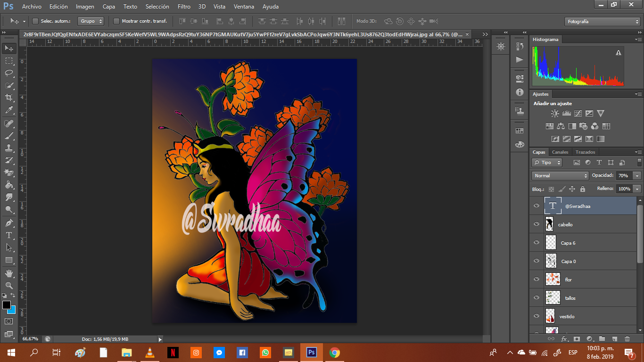
Task: Select the Rectangular Marquee tool
Action: (9, 61)
